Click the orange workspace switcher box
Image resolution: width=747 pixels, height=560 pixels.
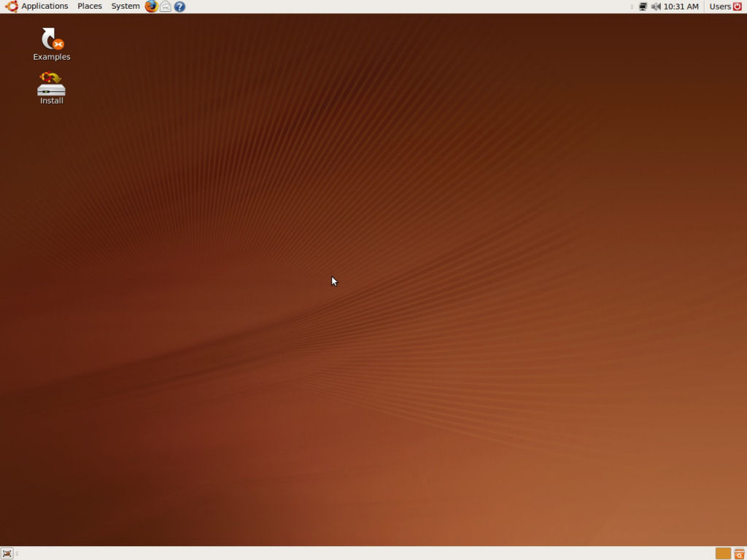pos(723,553)
